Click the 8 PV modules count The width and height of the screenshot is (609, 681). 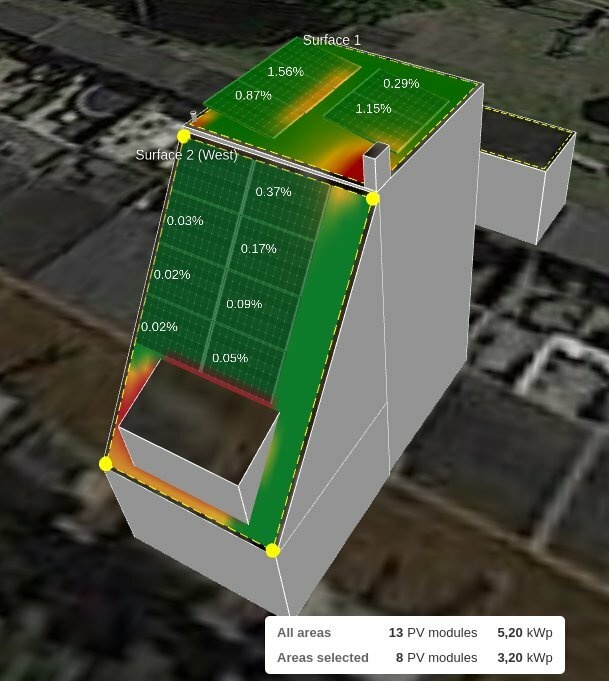[x=436, y=658]
